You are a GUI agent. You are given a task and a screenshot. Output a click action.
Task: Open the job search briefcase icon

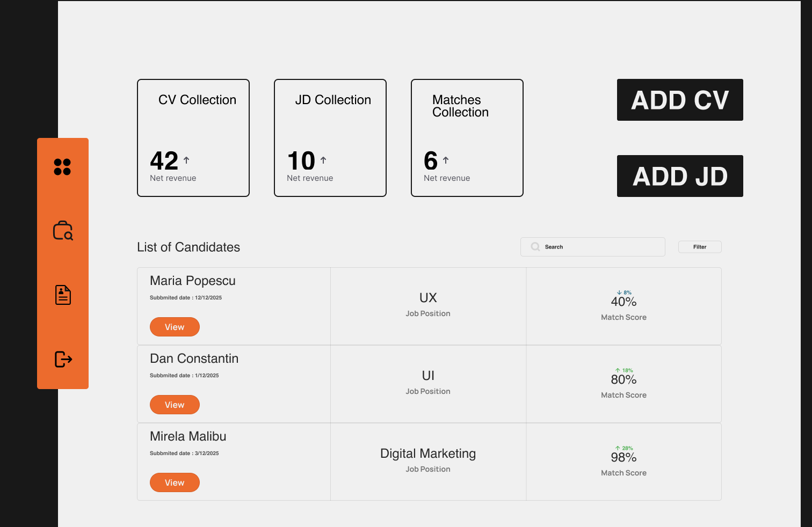[63, 230]
